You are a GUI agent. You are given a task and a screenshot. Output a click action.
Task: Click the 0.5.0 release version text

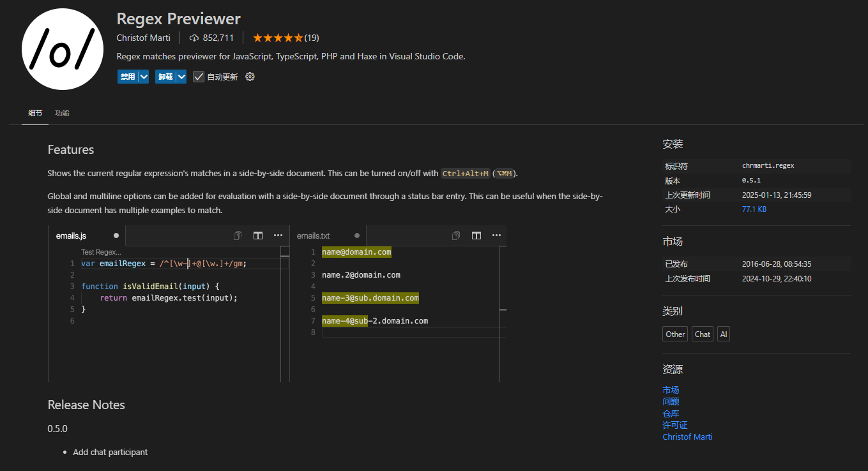[x=57, y=428]
